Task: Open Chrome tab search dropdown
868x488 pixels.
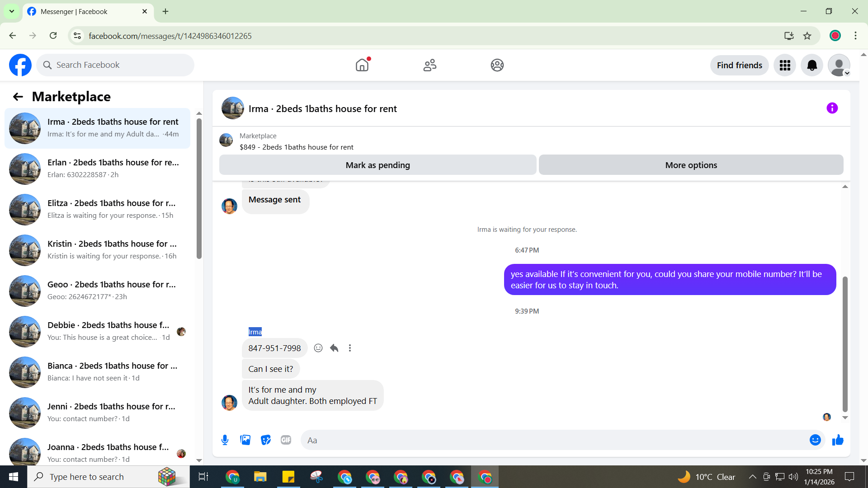Action: pyautogui.click(x=12, y=11)
